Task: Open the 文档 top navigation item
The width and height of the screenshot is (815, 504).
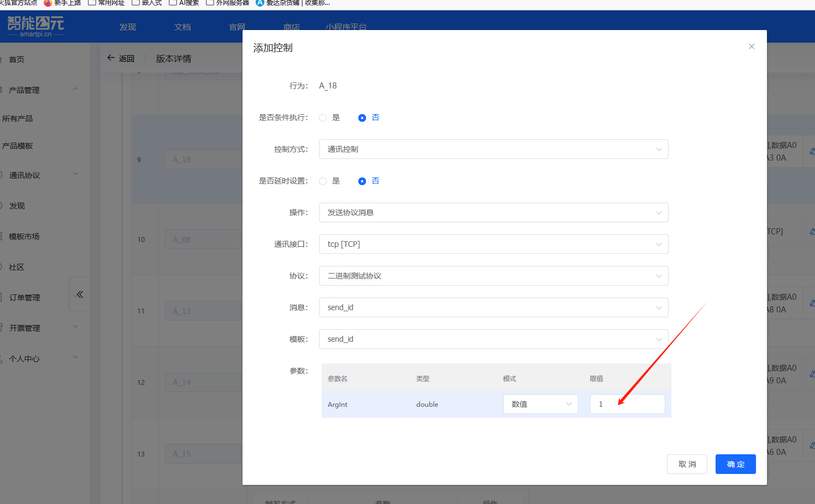Action: (182, 27)
